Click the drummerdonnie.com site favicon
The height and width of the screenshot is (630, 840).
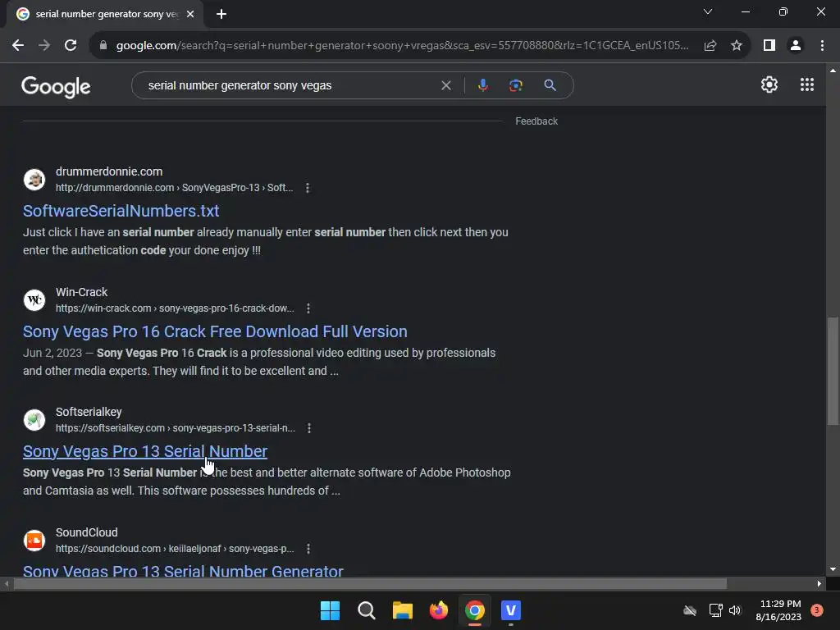click(x=34, y=180)
